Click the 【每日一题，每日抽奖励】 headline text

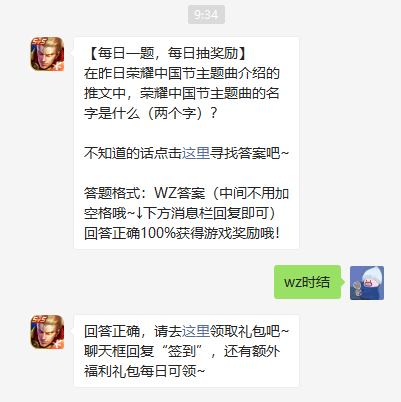[167, 53]
